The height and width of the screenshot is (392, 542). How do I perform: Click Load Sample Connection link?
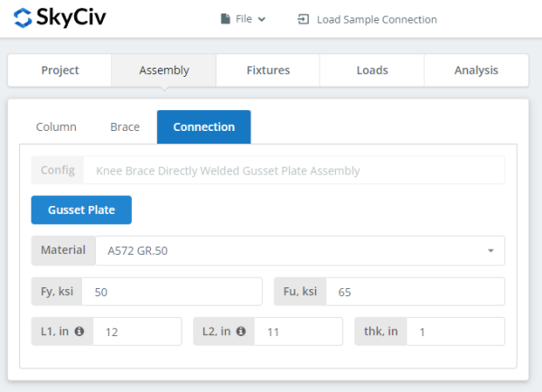376,19
